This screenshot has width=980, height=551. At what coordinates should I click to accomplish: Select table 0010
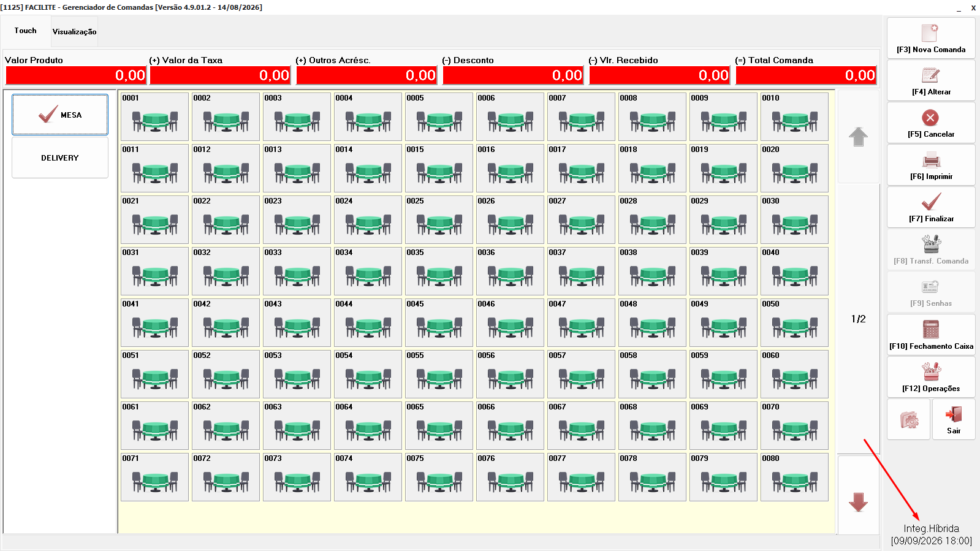(x=794, y=116)
